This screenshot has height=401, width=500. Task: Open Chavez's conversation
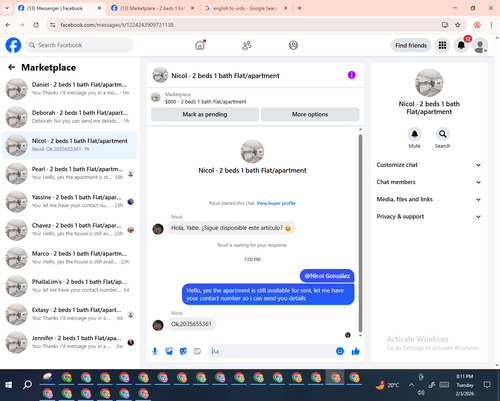(70, 230)
